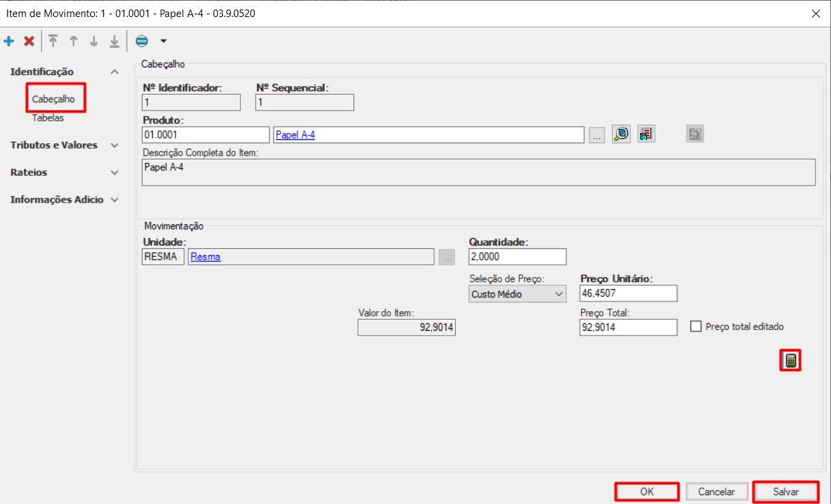Open the dropdown arrow next to processes icon
The image size is (831, 504).
coord(163,42)
